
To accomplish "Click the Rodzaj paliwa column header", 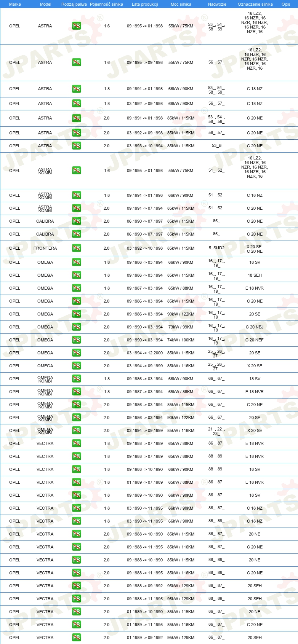I will pos(74,4).
